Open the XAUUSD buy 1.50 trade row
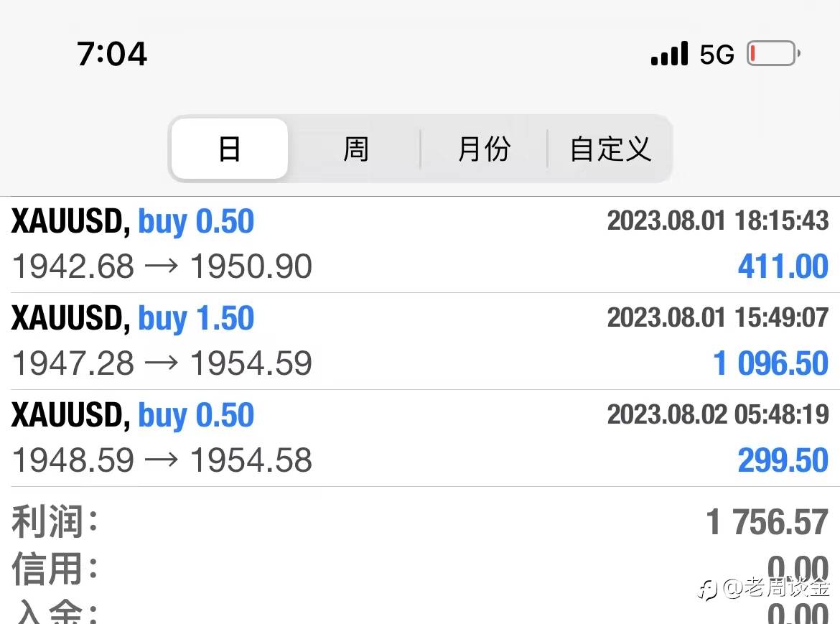The image size is (840, 624). [x=420, y=341]
